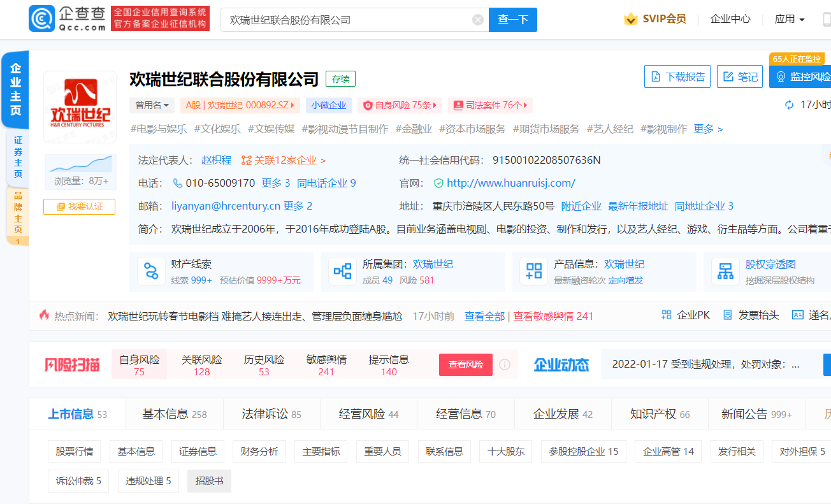Expand more phone numbers via 更多 3
831x504 pixels.
(x=275, y=184)
